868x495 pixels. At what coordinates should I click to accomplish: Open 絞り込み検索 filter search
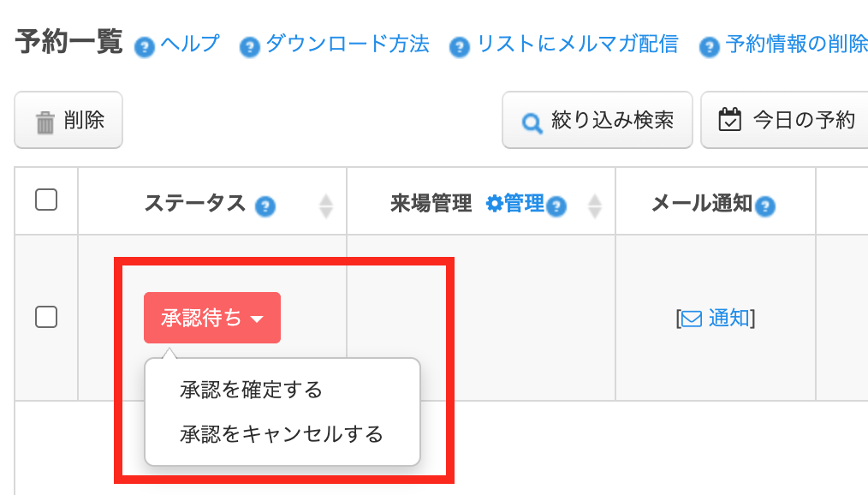pyautogui.click(x=597, y=120)
